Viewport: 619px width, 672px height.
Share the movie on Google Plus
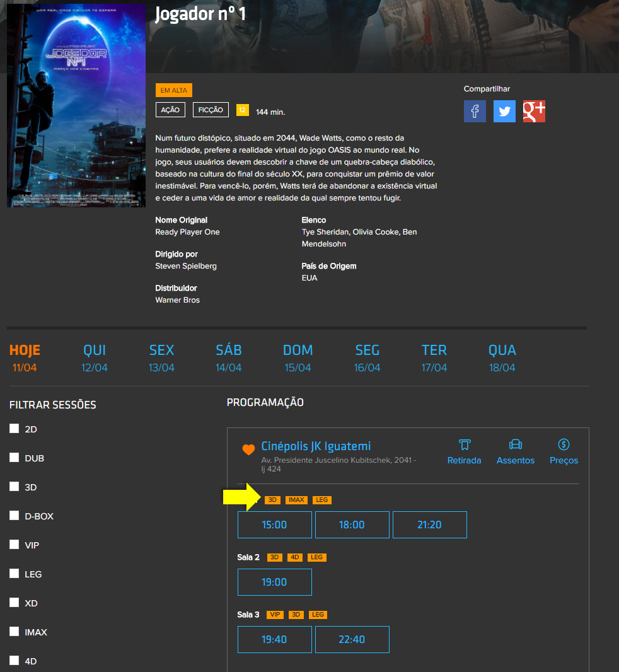pyautogui.click(x=534, y=112)
